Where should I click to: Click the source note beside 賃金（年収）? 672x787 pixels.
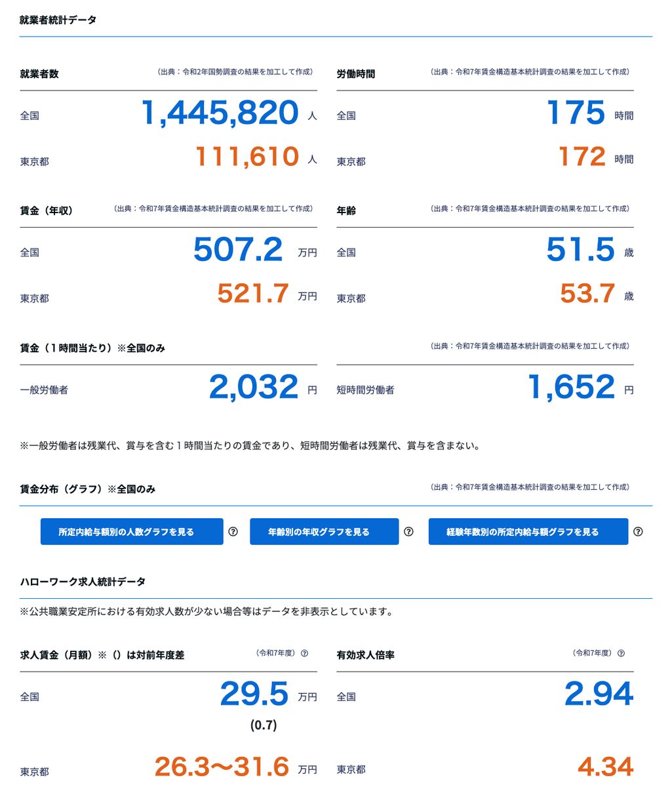[213, 209]
